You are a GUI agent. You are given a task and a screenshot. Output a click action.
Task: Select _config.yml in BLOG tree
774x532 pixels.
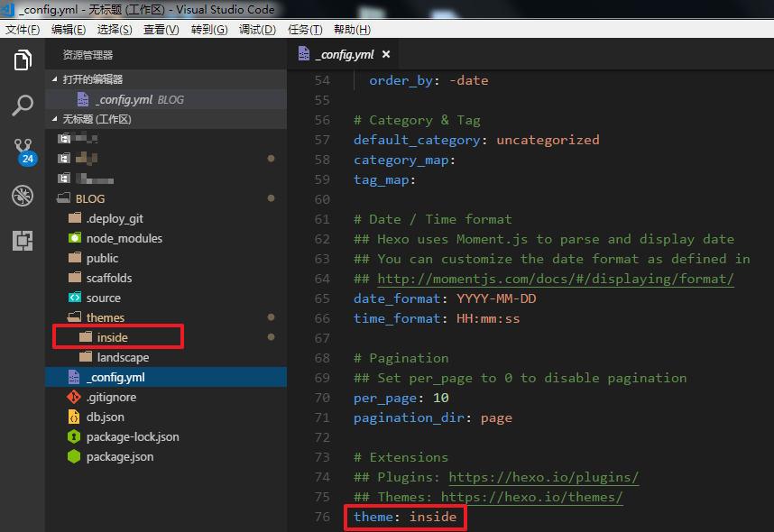click(x=165, y=377)
